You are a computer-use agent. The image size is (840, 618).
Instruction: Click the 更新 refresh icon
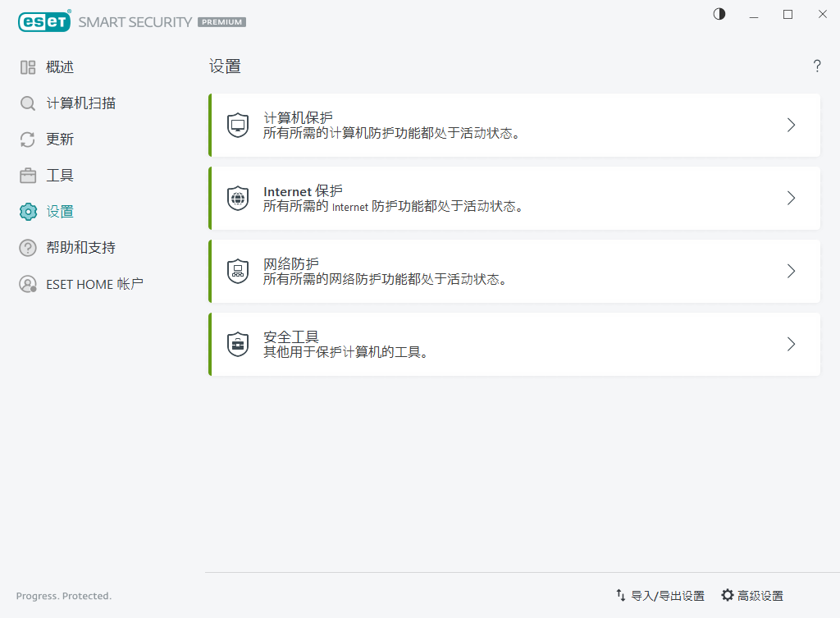pos(25,139)
